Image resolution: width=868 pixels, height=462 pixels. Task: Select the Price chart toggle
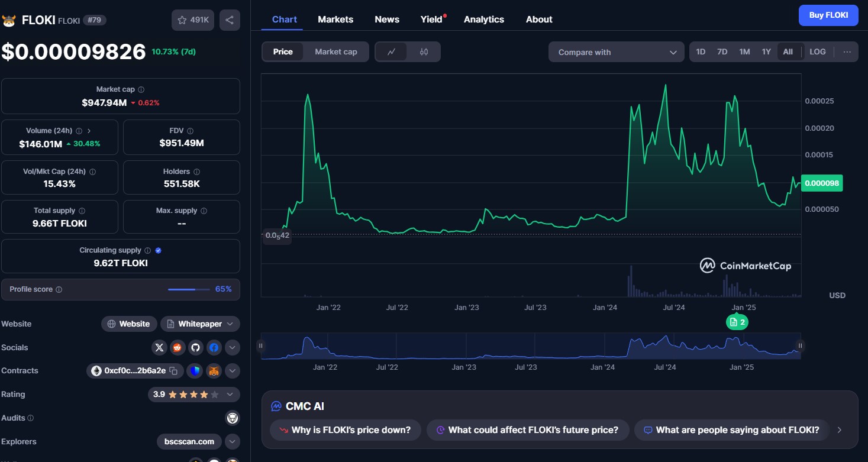tap(283, 52)
